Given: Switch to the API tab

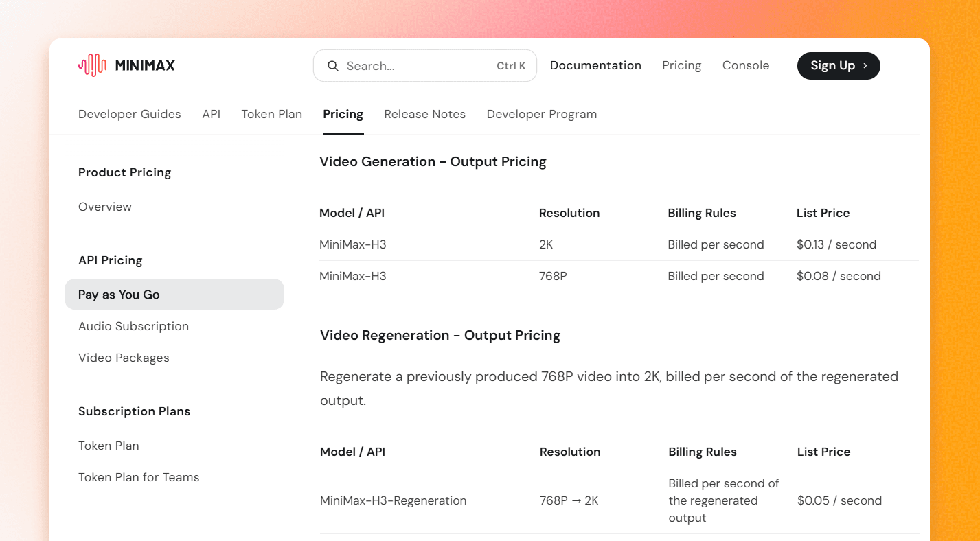Looking at the screenshot, I should [212, 114].
